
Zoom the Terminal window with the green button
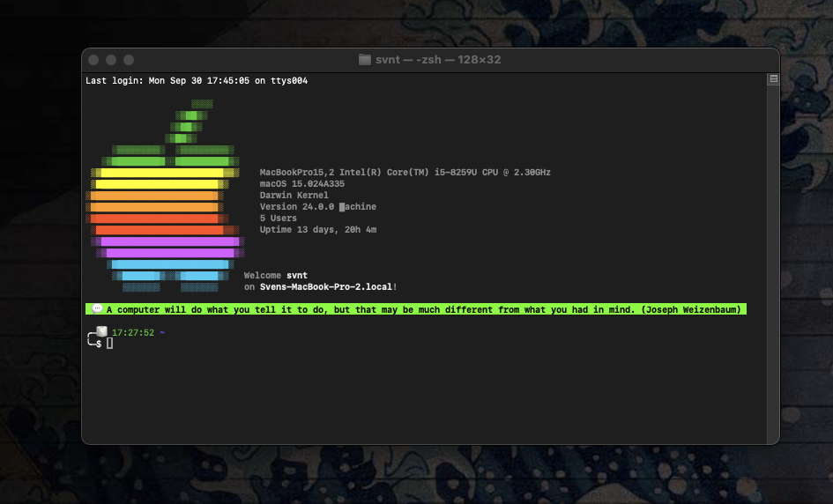[129, 60]
